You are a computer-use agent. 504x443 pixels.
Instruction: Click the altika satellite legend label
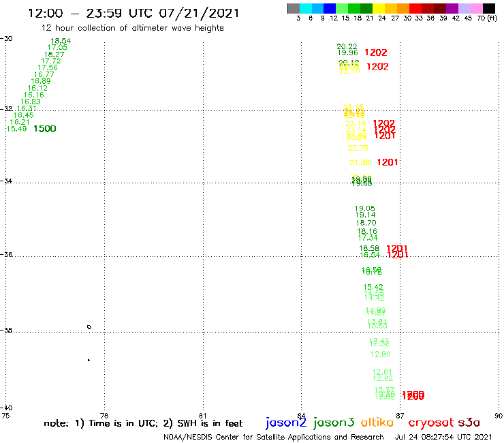(x=377, y=423)
